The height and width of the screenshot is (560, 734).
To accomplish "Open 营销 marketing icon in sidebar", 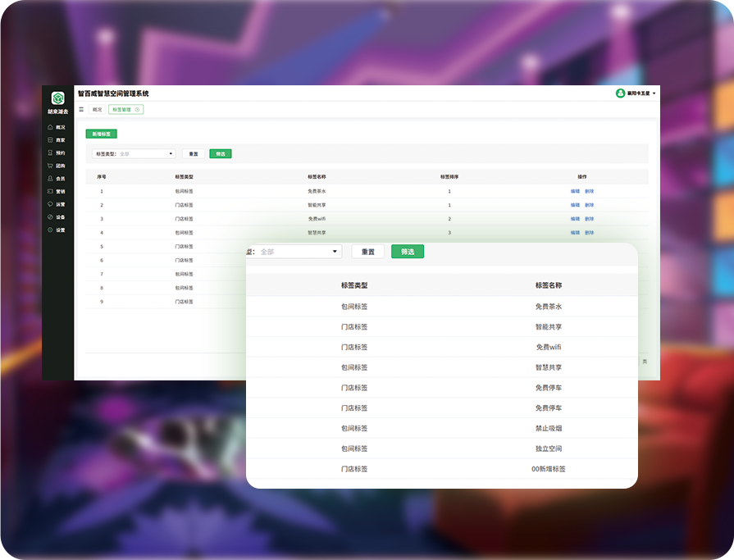I will pos(50,191).
